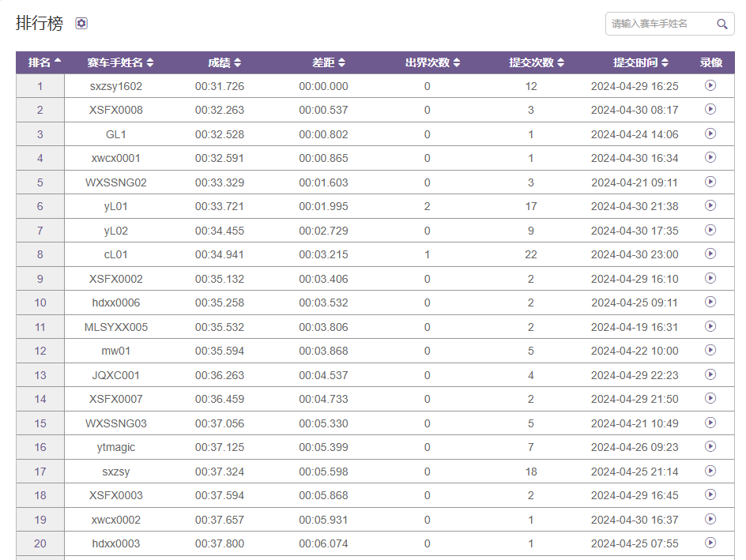Select the XSFX0008 racer name cell
746x560 pixels.
coord(116,110)
